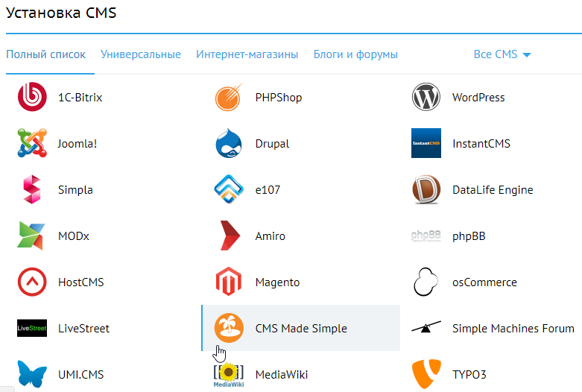Viewport: 582px width, 392px height.
Task: Click the DataLife Engine D icon
Action: click(426, 189)
